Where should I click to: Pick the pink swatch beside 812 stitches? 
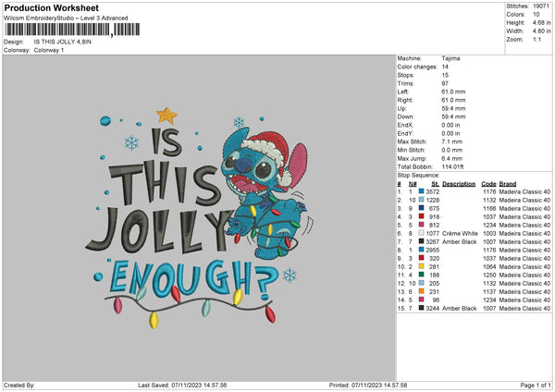(421, 225)
